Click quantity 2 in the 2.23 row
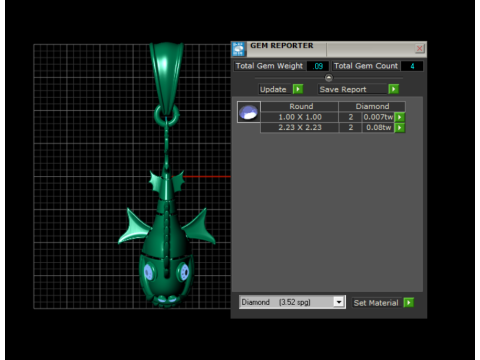480x360 pixels. pos(351,128)
